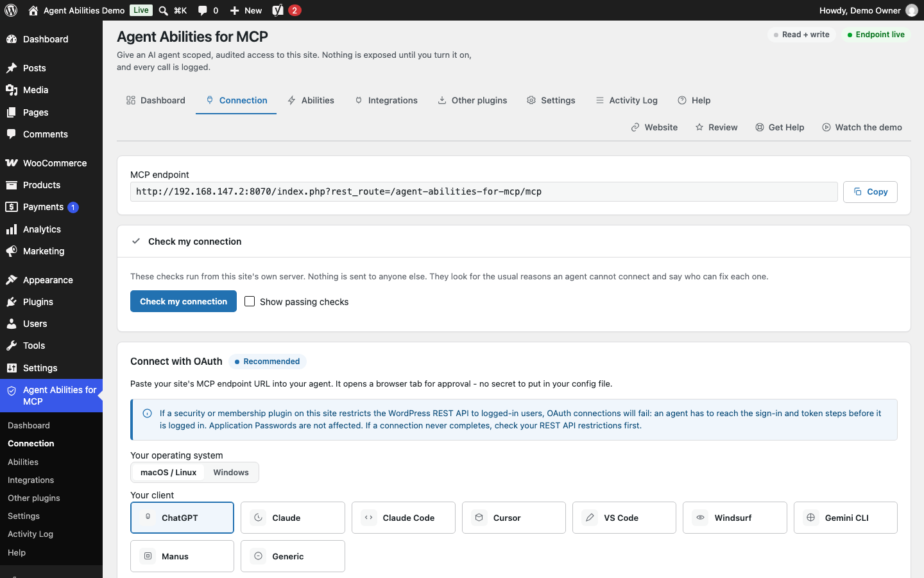Viewport: 924px width, 578px height.
Task: Copy the MCP endpoint URL
Action: pyautogui.click(x=870, y=192)
